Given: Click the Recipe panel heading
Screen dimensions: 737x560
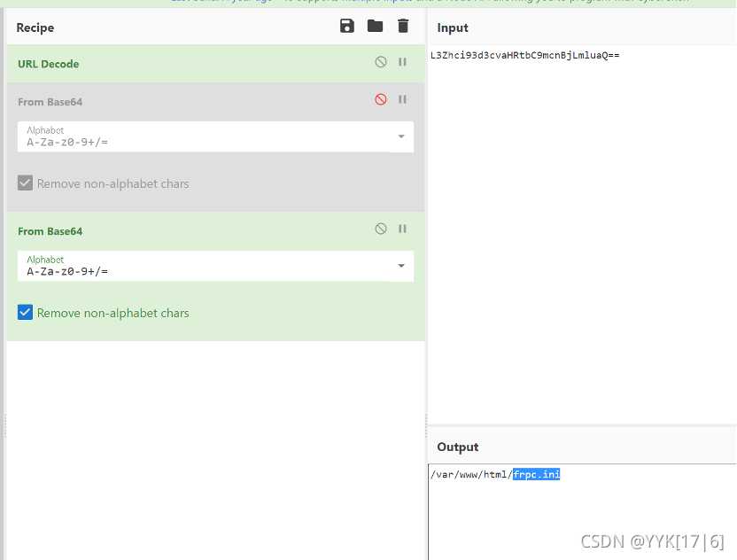Looking at the screenshot, I should tap(35, 27).
